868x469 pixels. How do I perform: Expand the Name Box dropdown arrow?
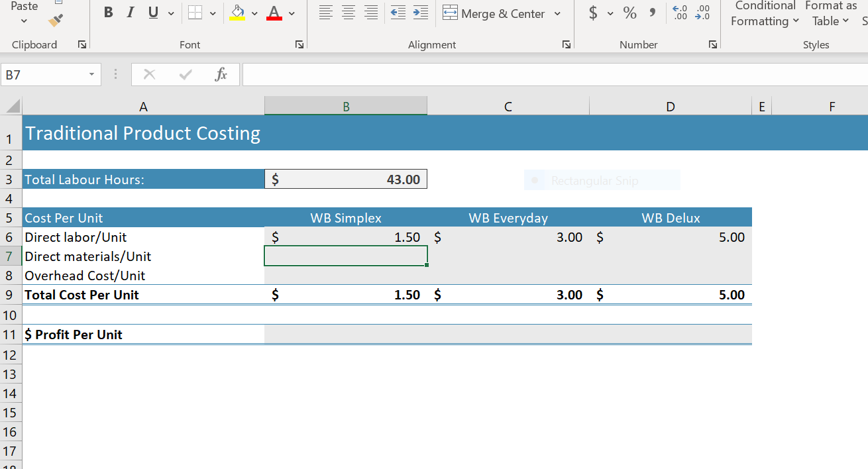point(91,75)
